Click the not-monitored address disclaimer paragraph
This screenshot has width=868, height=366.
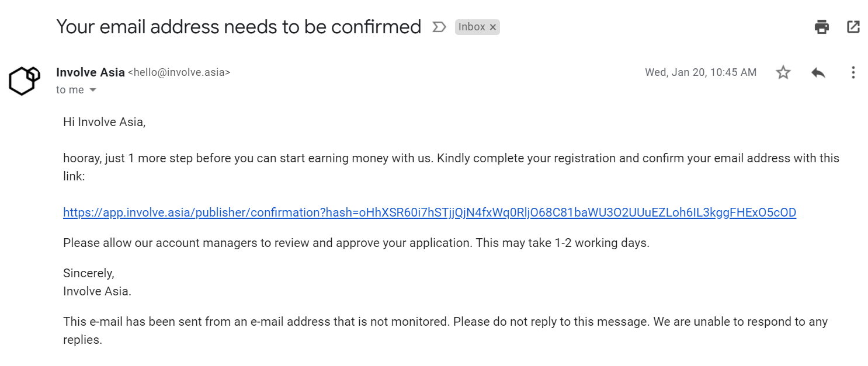(445, 330)
